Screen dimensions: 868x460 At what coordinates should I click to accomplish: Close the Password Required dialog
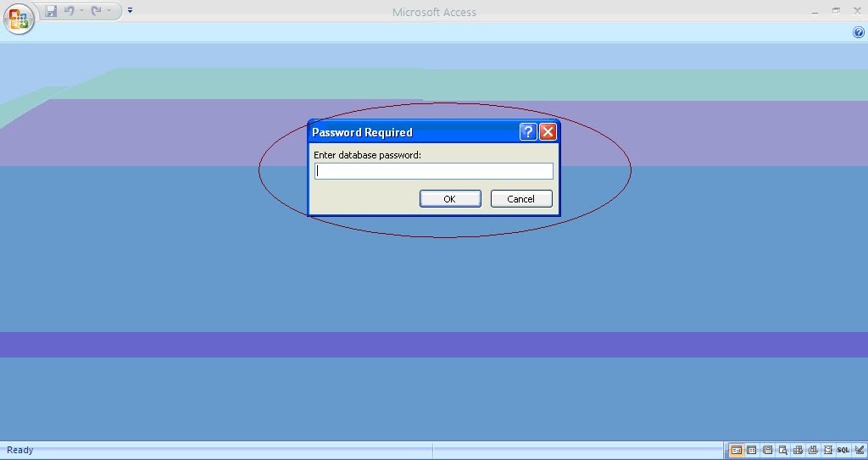pyautogui.click(x=548, y=132)
